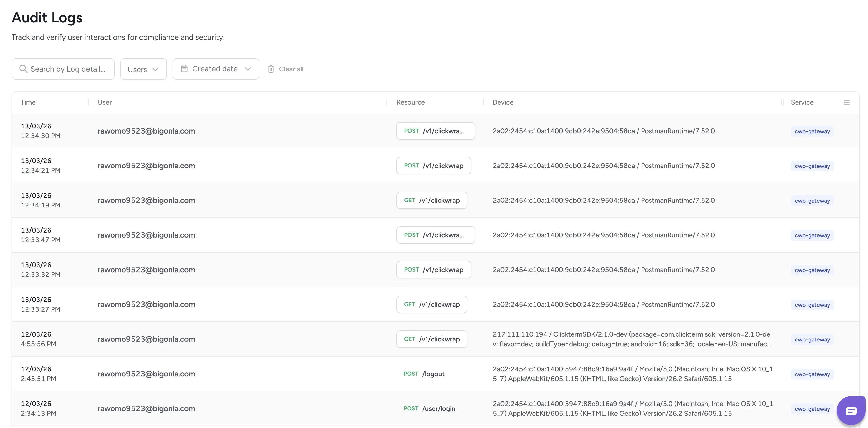
Task: Click Clear all to reset filters
Action: [291, 68]
